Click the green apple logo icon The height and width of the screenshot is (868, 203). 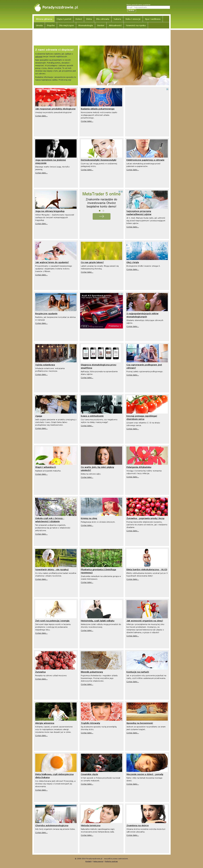point(37,7)
